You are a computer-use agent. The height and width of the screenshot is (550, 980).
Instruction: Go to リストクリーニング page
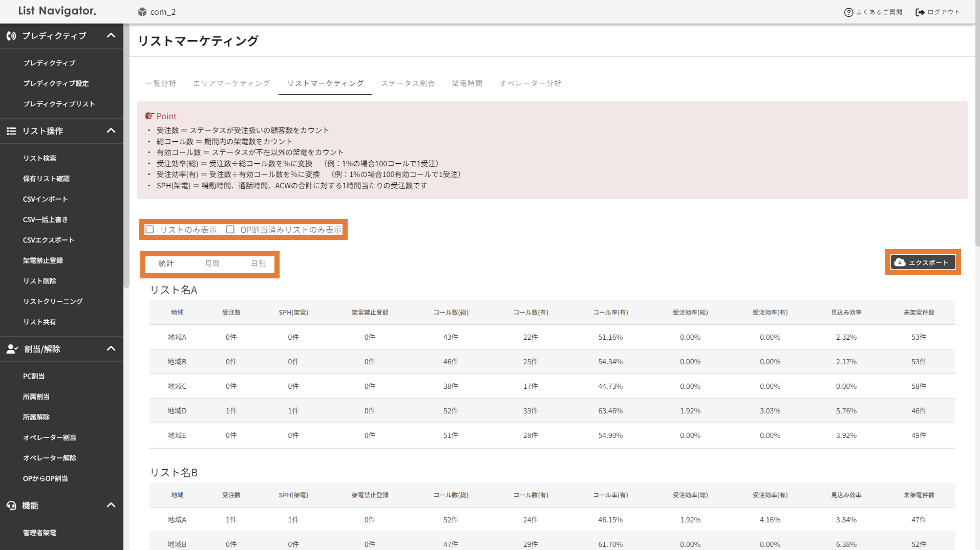(x=53, y=301)
